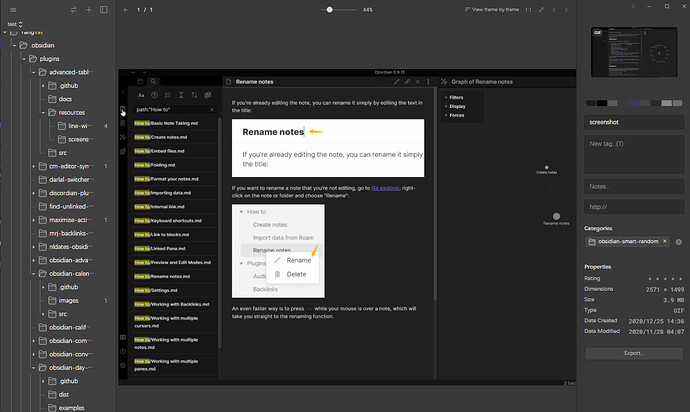Collapse the obsidian folder
This screenshot has height=412, width=690.
pyautogui.click(x=15, y=45)
